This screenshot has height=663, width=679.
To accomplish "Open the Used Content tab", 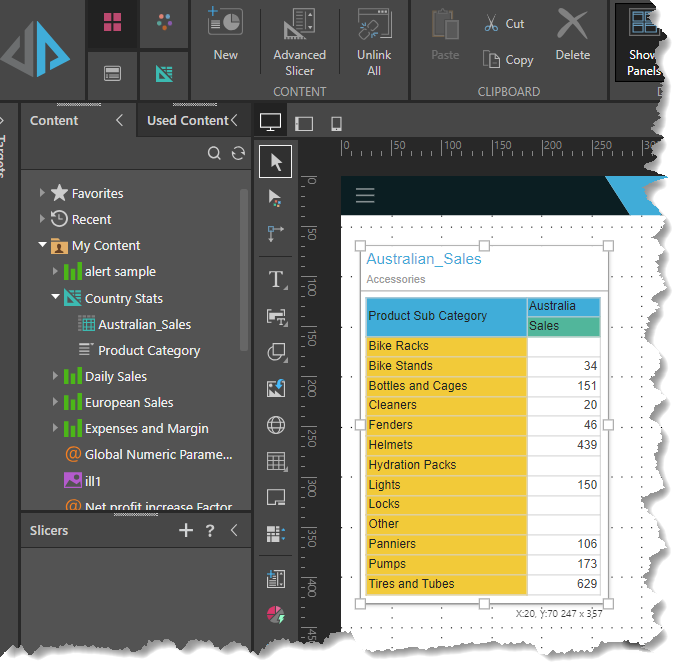I will coord(187,120).
